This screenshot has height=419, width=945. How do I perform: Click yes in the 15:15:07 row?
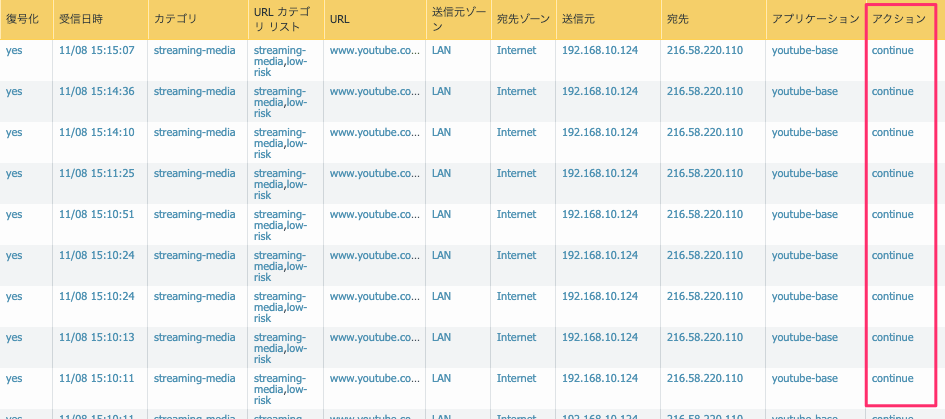14,51
